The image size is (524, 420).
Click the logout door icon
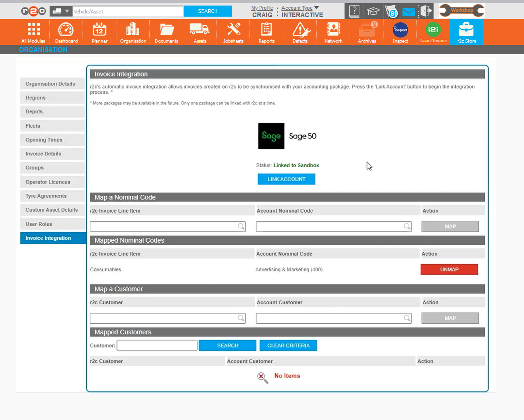(x=426, y=11)
